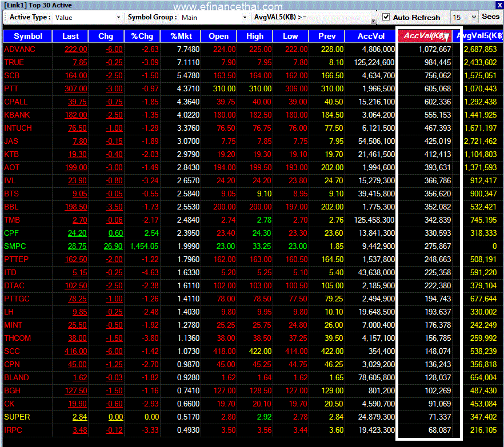Viewport: 504px width, 447px height.
Task: Select the BLAND symbol
Action: [17, 378]
